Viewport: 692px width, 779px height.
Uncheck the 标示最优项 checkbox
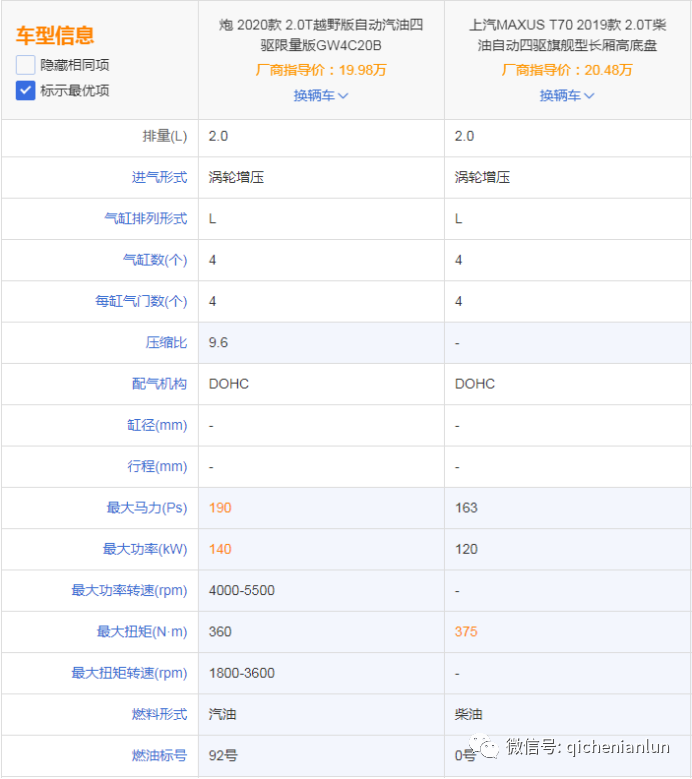25,90
